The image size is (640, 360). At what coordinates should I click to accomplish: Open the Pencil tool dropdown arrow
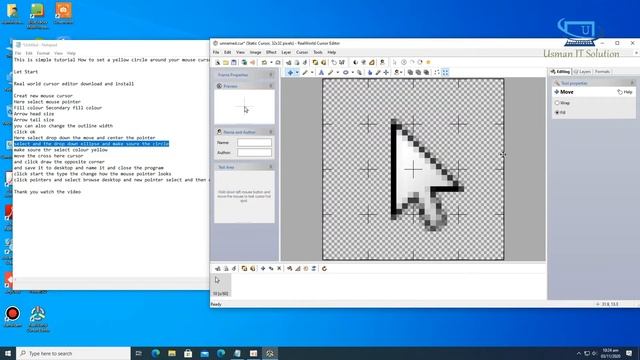tap(312, 73)
